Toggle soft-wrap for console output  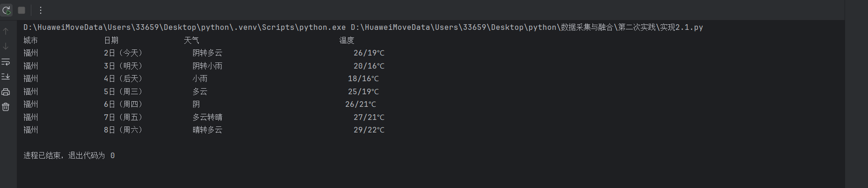tap(6, 62)
